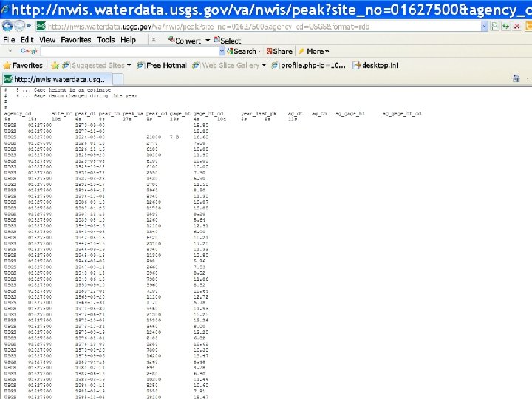Stop page loading with the red X icon

516,27
